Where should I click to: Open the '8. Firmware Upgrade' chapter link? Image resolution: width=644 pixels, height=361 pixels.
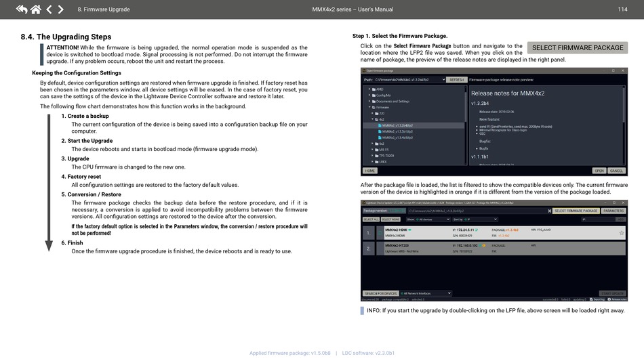pos(104,9)
